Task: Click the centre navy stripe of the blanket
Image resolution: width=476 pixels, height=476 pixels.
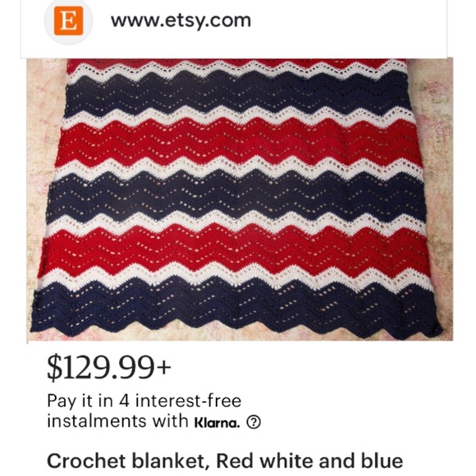Action: pos(237,195)
